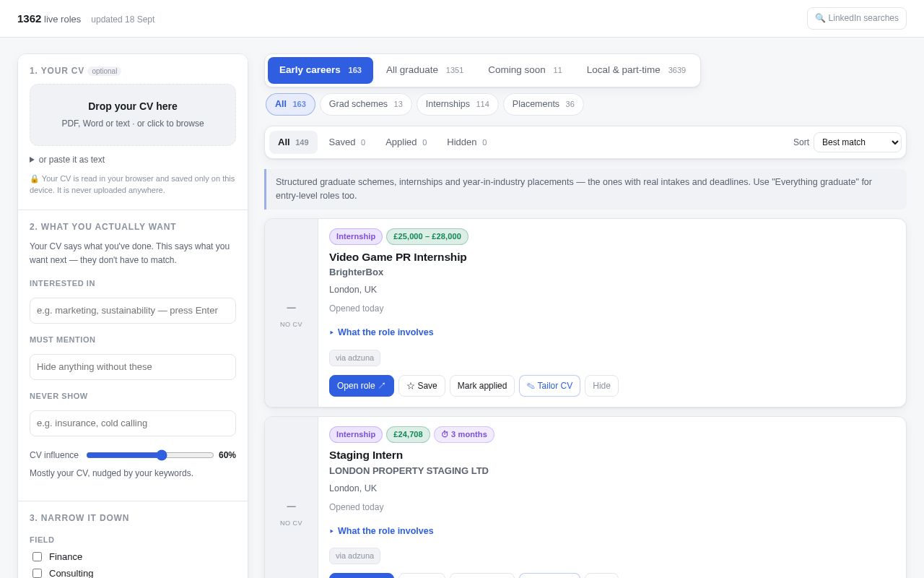Tick the Consulting field checkbox
Image resolution: width=924 pixels, height=578 pixels.
[38, 574]
